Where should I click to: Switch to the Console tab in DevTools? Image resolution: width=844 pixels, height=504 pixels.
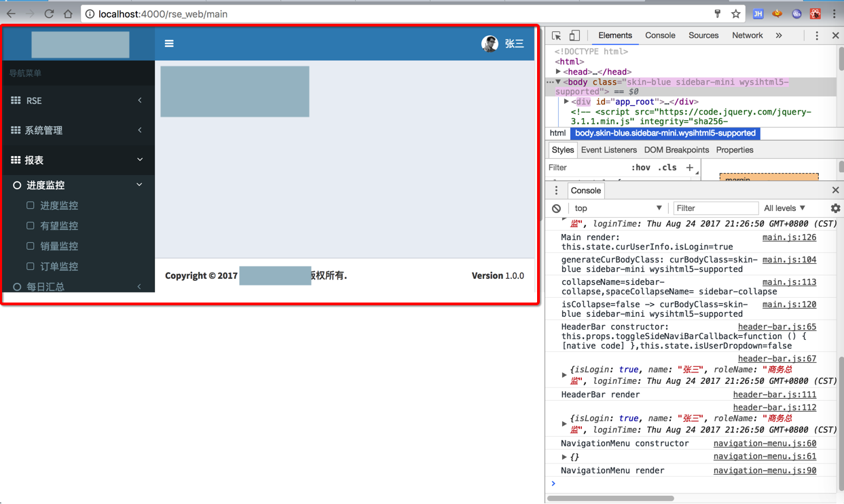(660, 35)
